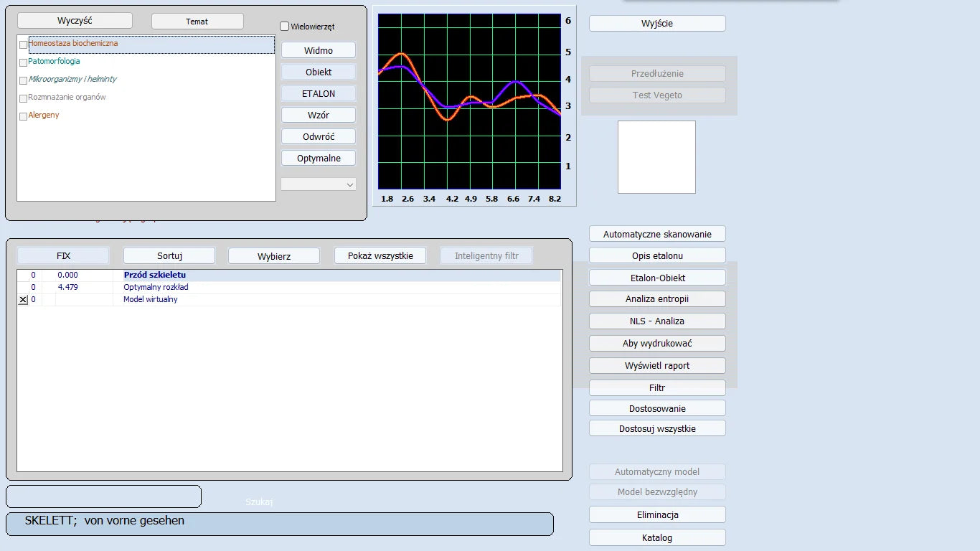Sort the list with Sortuj button
This screenshot has height=551, width=980.
pyautogui.click(x=169, y=256)
